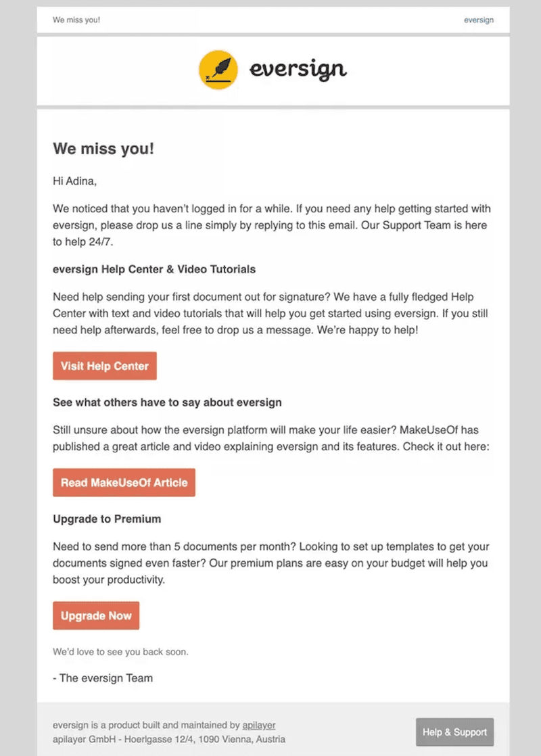Select the apilayer GmbH address line
The width and height of the screenshot is (541, 756).
[x=168, y=739]
